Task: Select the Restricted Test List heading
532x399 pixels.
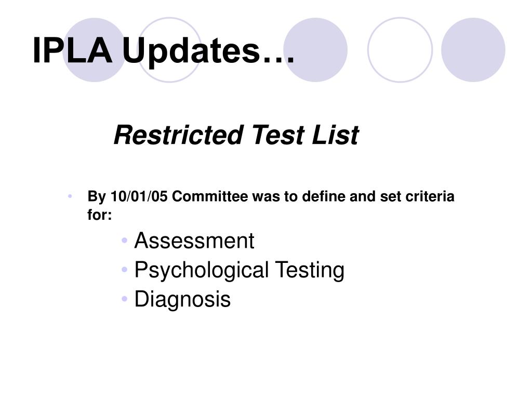Action: pos(236,136)
